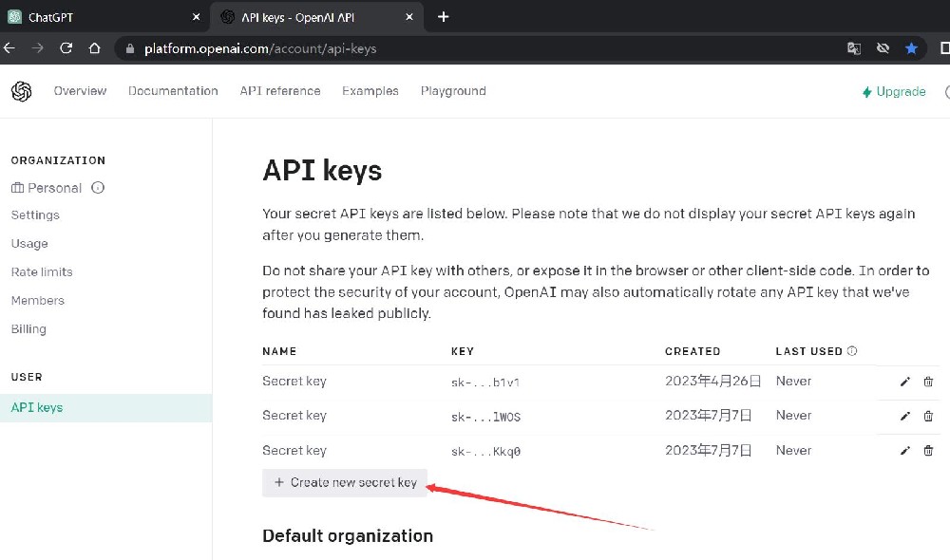Select the Personal organization
Viewport: 950px width, 560px height.
coord(46,188)
